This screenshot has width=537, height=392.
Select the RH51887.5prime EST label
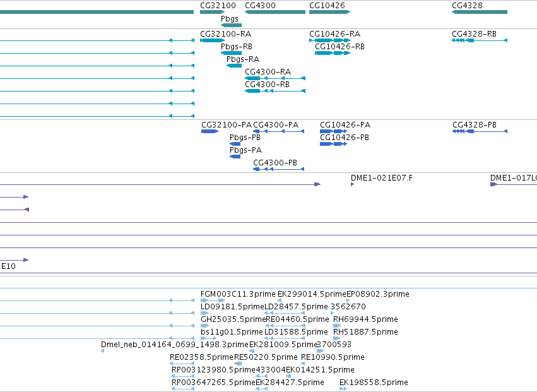click(x=366, y=332)
